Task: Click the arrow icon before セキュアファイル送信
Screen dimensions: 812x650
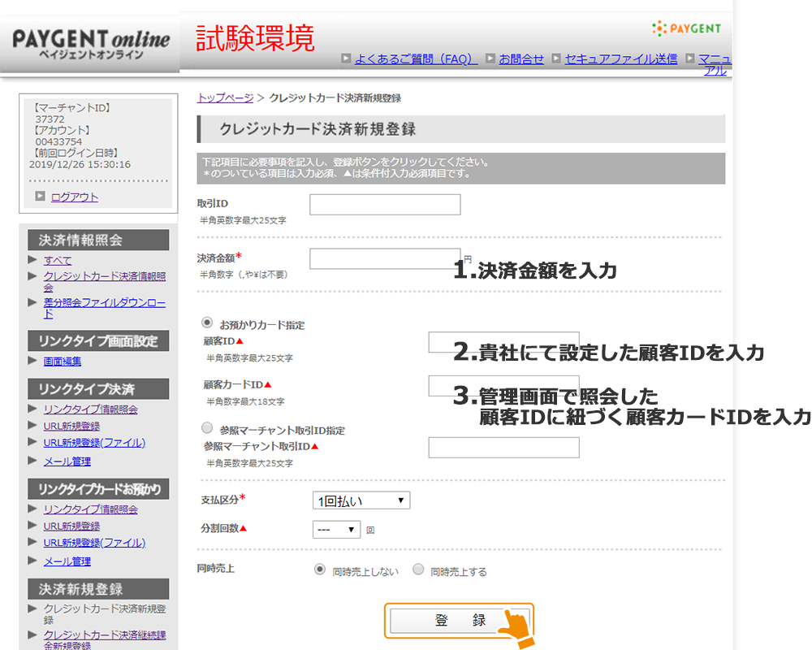Action: click(x=556, y=58)
